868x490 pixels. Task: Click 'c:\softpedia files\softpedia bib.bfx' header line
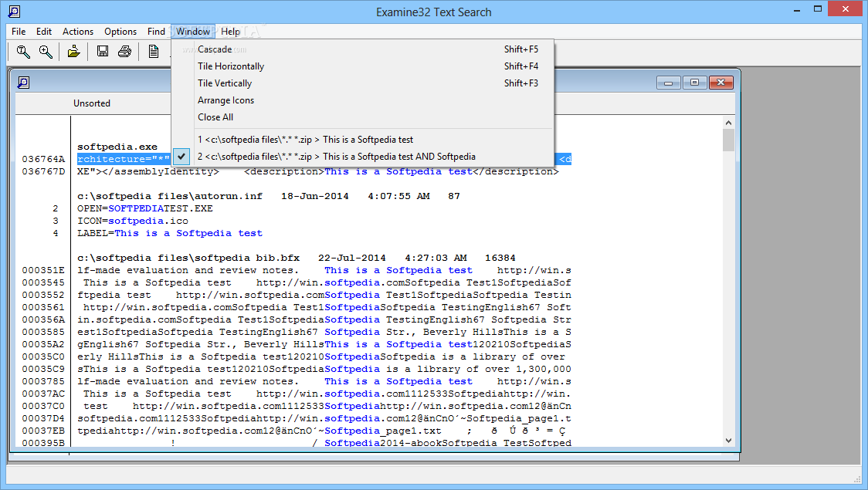click(x=297, y=258)
